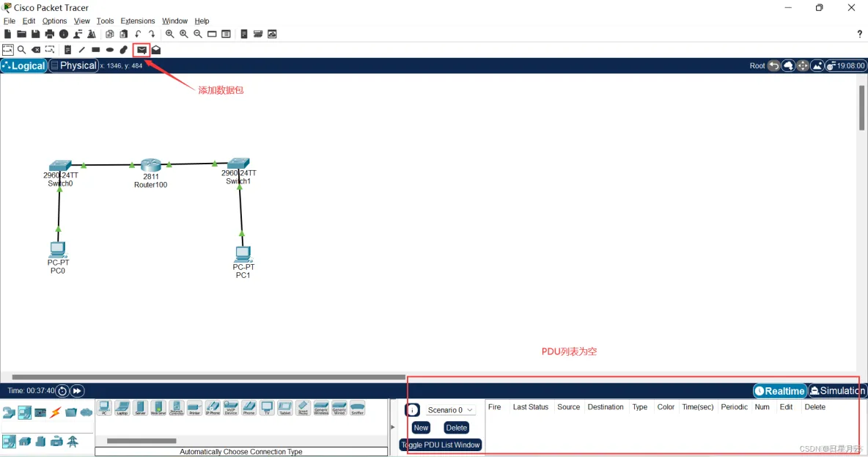Open the Tools menu

click(105, 21)
